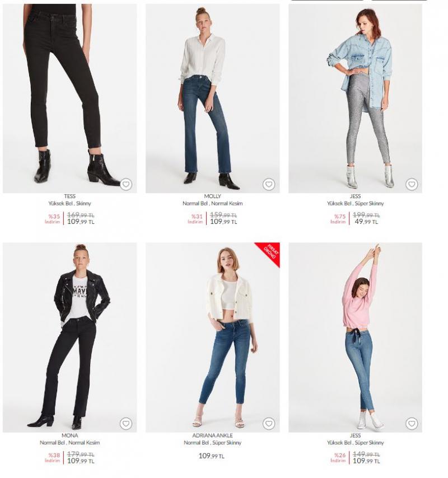Image resolution: width=448 pixels, height=478 pixels.
Task: Open the MOLLY product name link
Action: (213, 196)
